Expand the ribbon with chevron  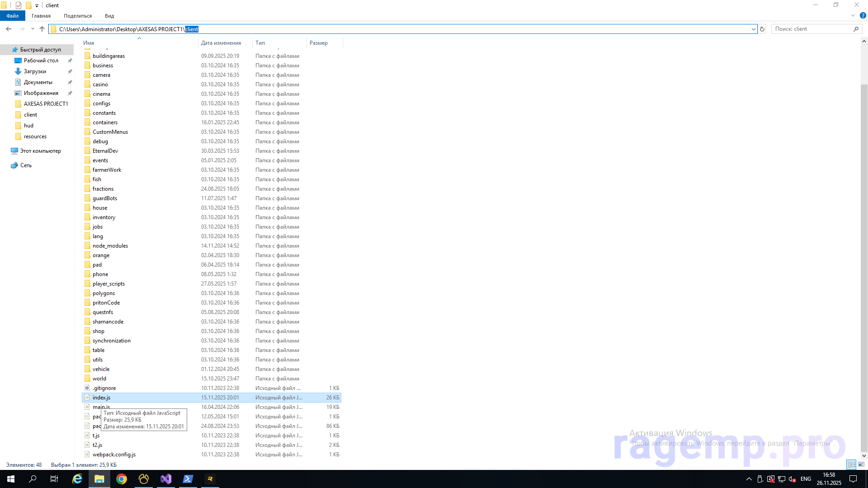pyautogui.click(x=853, y=15)
